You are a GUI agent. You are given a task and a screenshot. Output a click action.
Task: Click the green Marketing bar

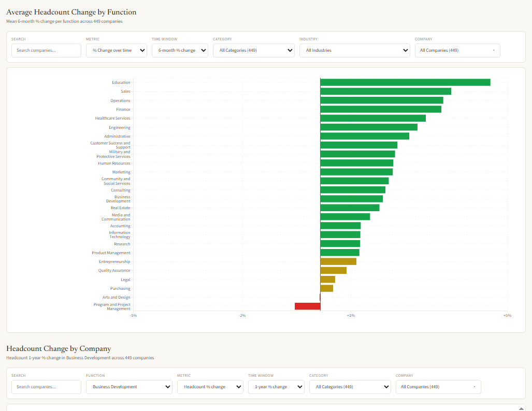pyautogui.click(x=356, y=172)
